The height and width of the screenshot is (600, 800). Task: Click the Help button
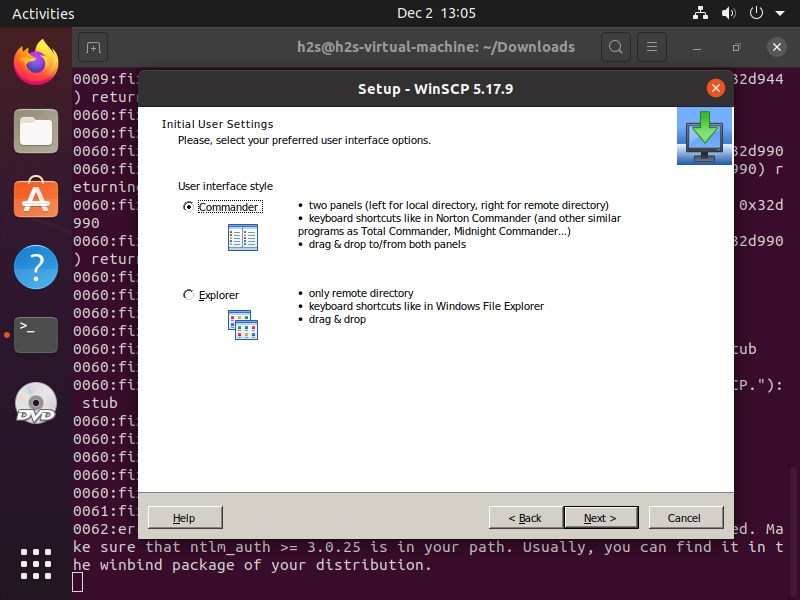coord(185,518)
